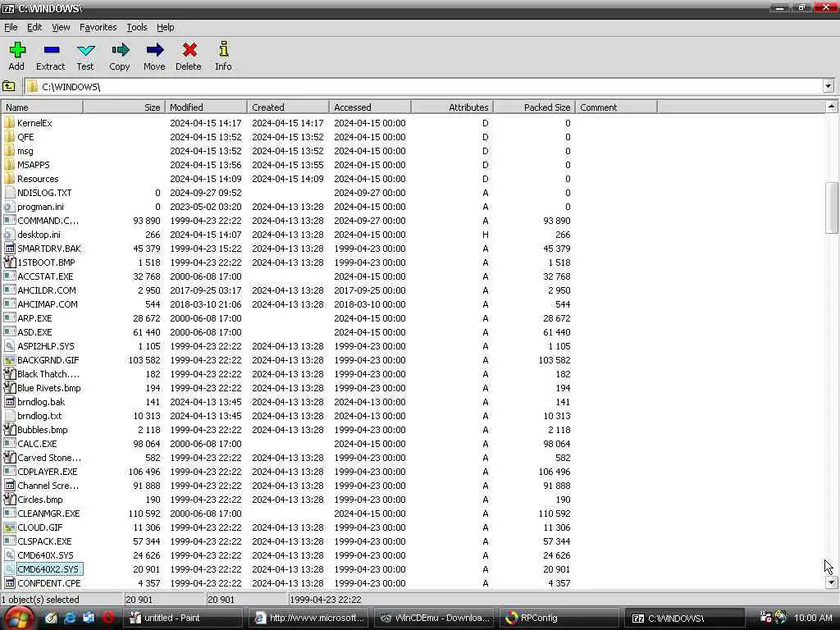The image size is (840, 630).
Task: Click the CALC.EXE file icon
Action: pos(9,443)
